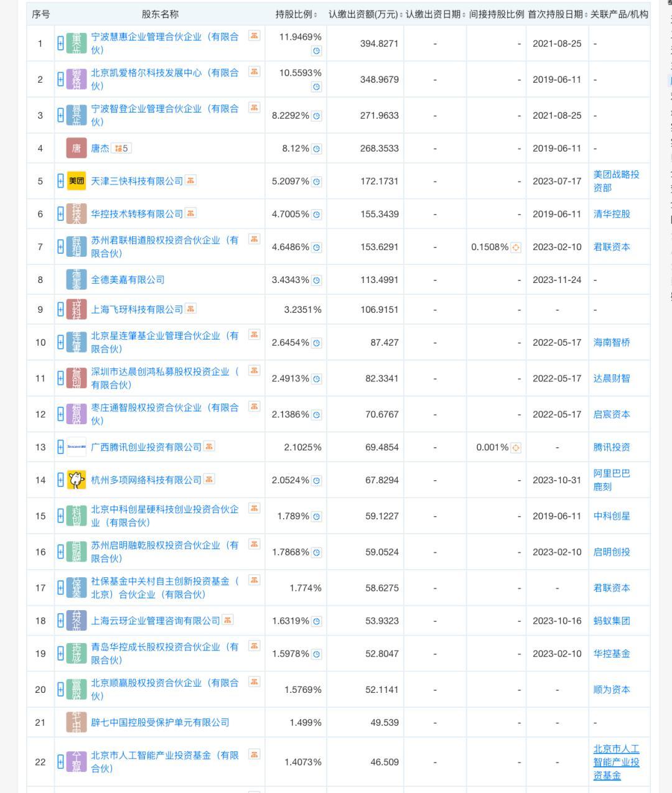672x793 pixels.
Task: Expand row 7 苏州君联相道股权投资合伙企业
Action: (x=60, y=247)
